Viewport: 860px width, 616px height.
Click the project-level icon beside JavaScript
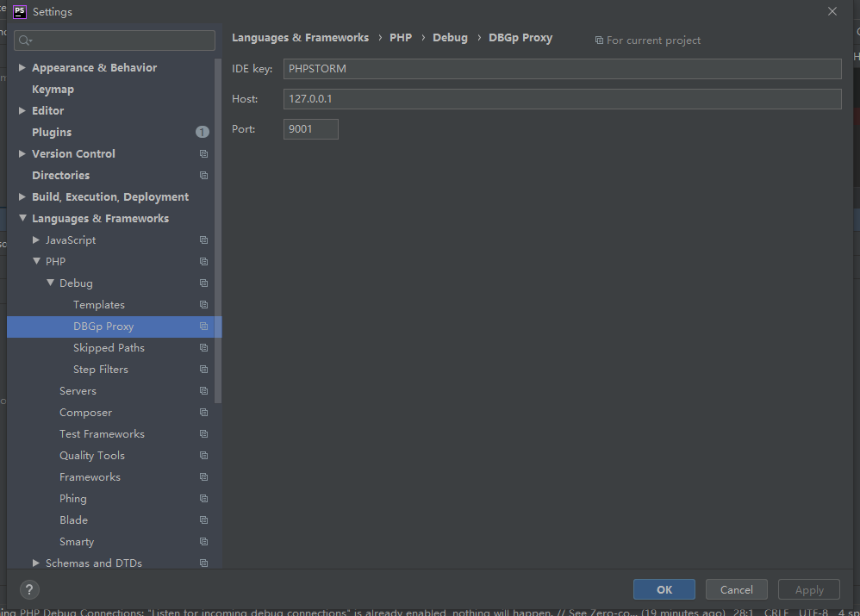pyautogui.click(x=203, y=240)
